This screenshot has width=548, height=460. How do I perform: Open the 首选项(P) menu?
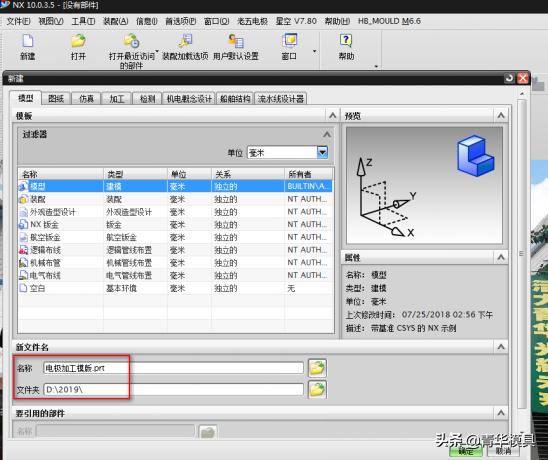(x=181, y=21)
